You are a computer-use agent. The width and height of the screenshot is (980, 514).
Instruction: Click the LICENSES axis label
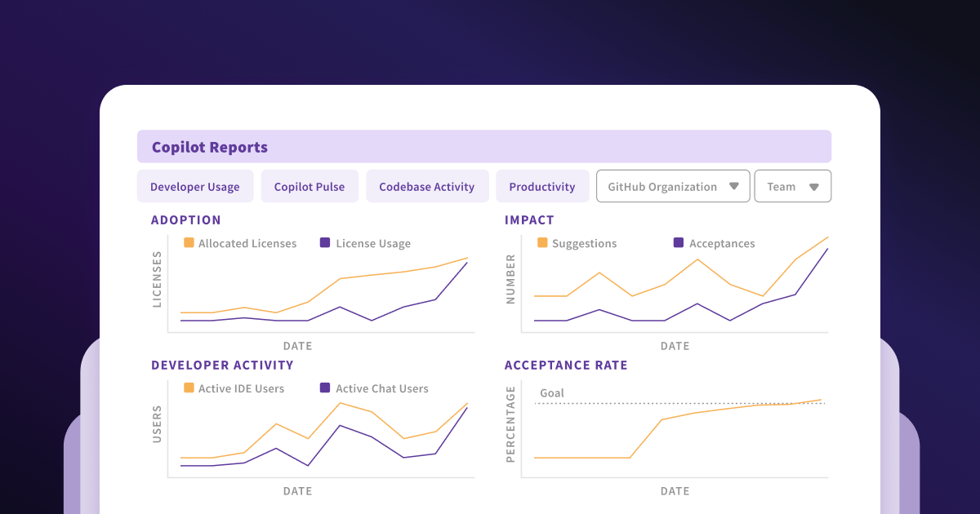[158, 279]
